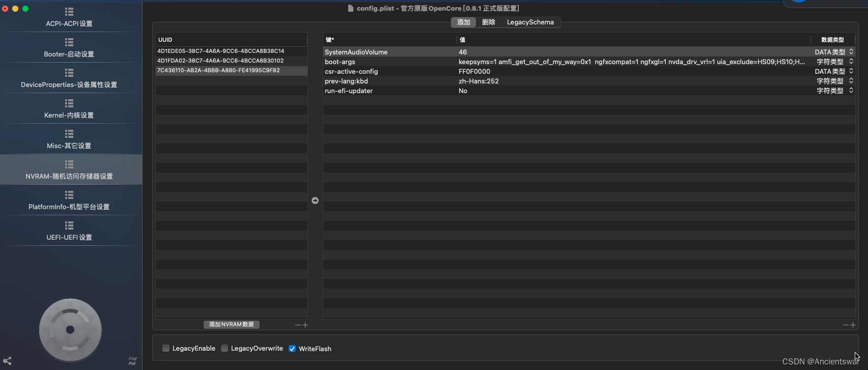Enable the LegacyEnable checkbox
The width and height of the screenshot is (868, 370).
[166, 348]
